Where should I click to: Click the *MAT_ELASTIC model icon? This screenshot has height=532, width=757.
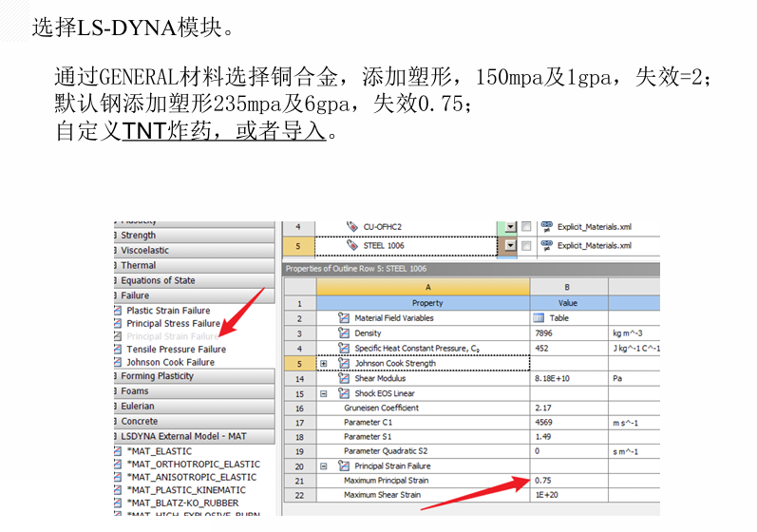(x=118, y=451)
